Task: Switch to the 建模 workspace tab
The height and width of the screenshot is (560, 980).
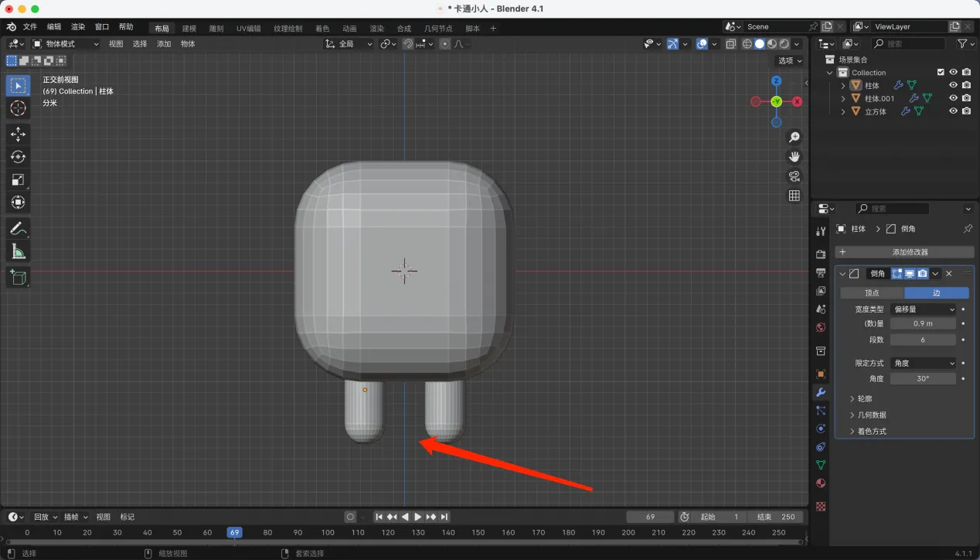Action: (x=189, y=29)
